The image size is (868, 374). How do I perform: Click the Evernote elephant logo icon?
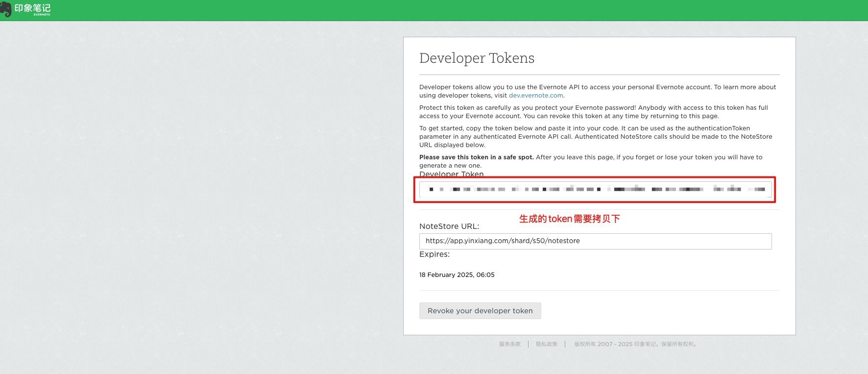click(x=6, y=9)
